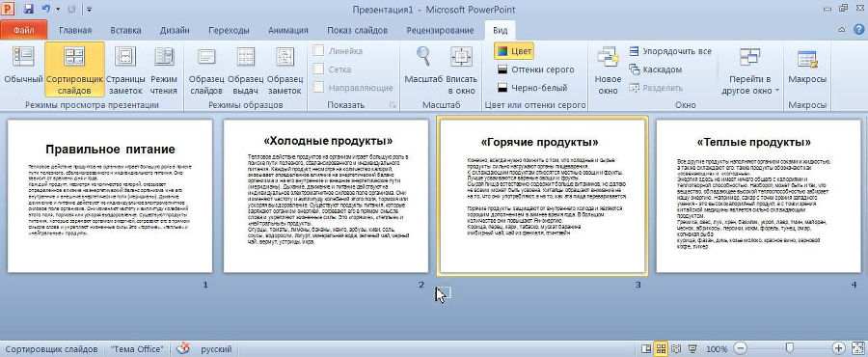This screenshot has width=868, height=357.
Task: Open the Файл tab
Action: [23, 31]
